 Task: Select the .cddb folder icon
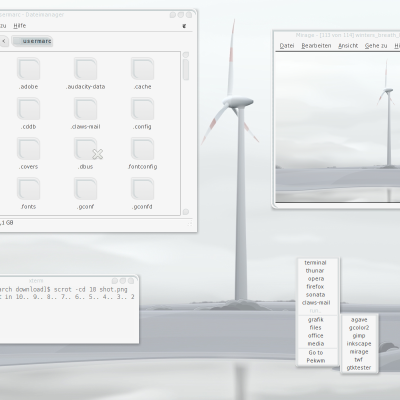[x=29, y=109]
